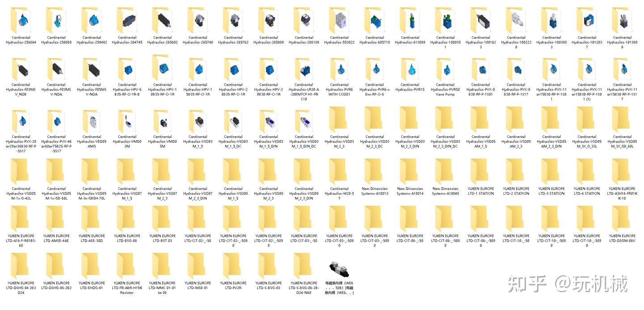
Task: Click label 'Continental Hydraulics-266188'
Action: (x=304, y=40)
